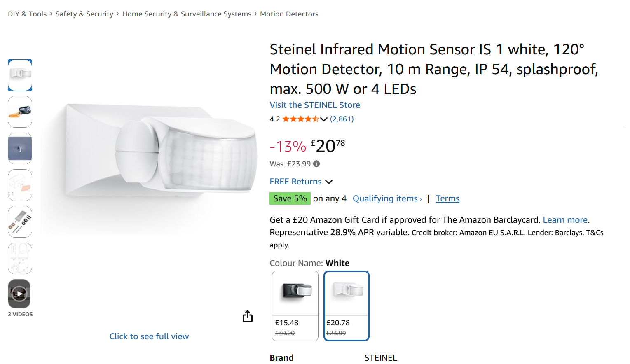This screenshot has height=364, width=630.
Task: Choose the black colour option at £15.48
Action: point(295,306)
